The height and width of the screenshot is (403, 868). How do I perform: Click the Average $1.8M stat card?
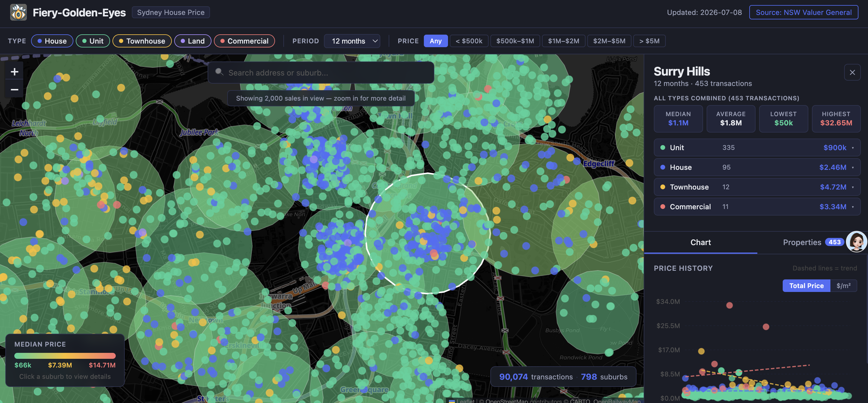click(x=730, y=119)
